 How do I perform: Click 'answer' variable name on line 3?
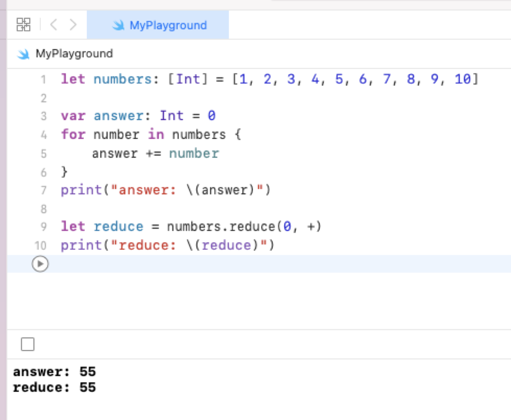tap(119, 116)
